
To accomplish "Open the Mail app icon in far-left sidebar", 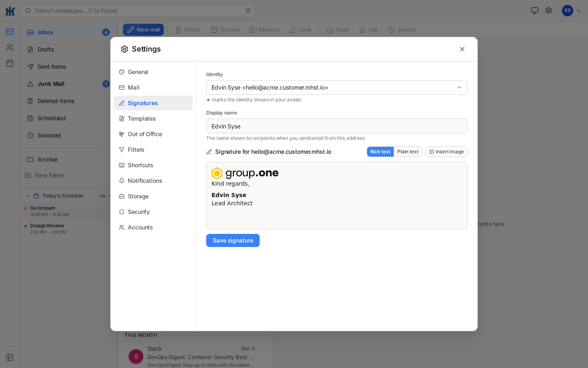I will coord(9,31).
